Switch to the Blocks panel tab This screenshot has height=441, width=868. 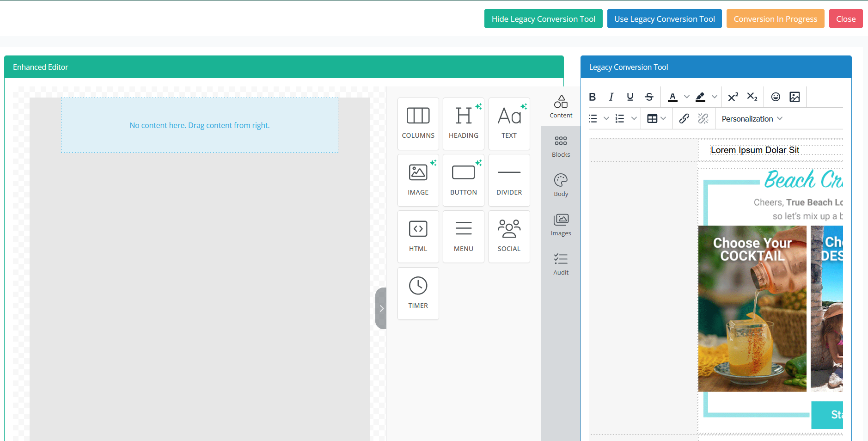(x=561, y=146)
